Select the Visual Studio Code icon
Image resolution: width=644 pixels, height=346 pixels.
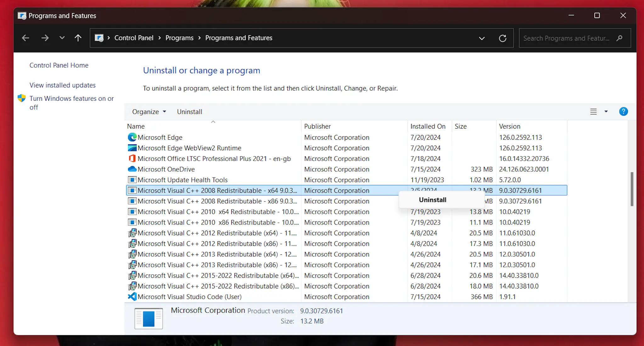coord(132,297)
